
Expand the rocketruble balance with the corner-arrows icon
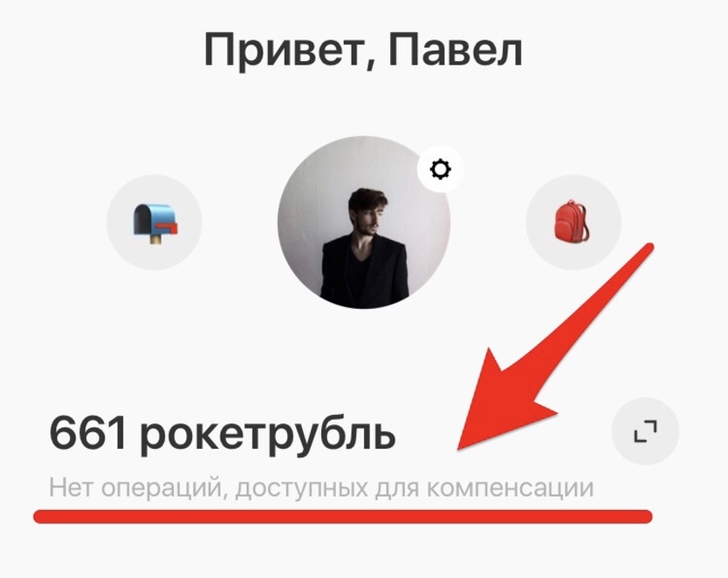pyautogui.click(x=645, y=431)
